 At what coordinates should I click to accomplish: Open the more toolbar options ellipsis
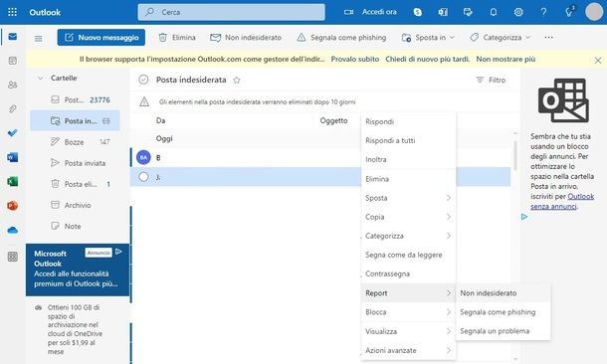548,38
